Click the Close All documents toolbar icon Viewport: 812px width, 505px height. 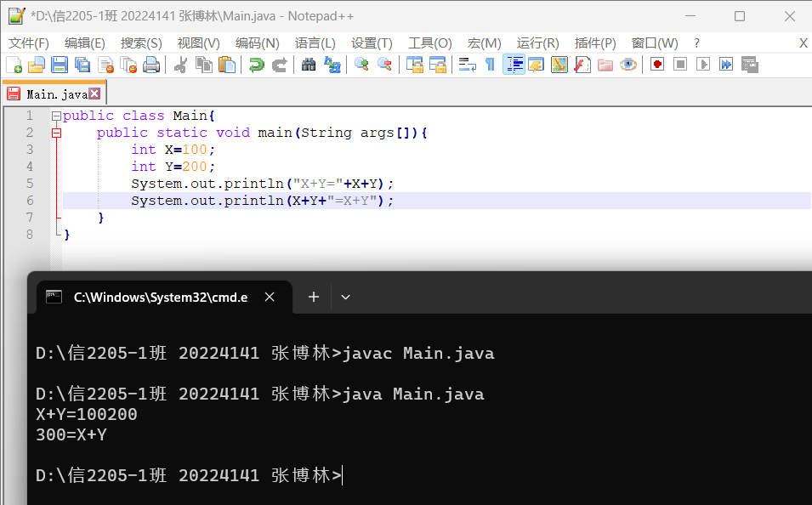[x=128, y=65]
